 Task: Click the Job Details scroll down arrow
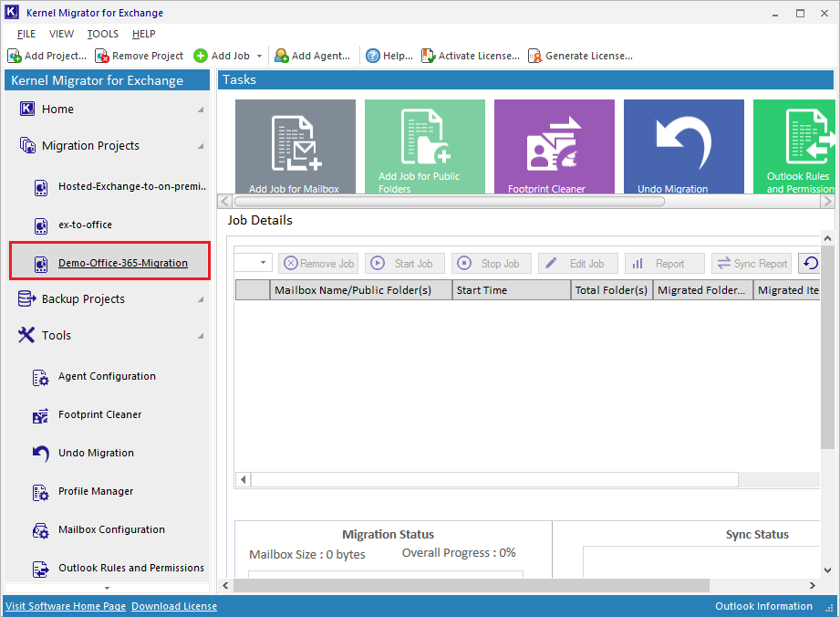pyautogui.click(x=827, y=570)
